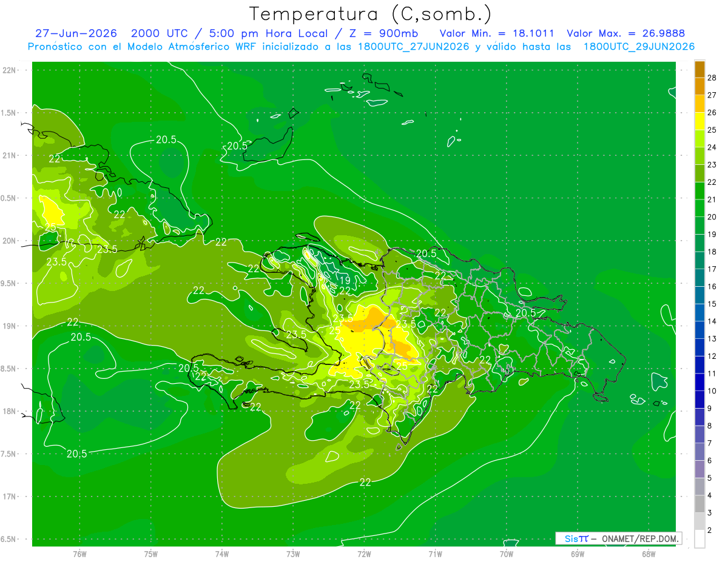Click the '2000 UTC' time text
728x562 pixels.
click(160, 33)
